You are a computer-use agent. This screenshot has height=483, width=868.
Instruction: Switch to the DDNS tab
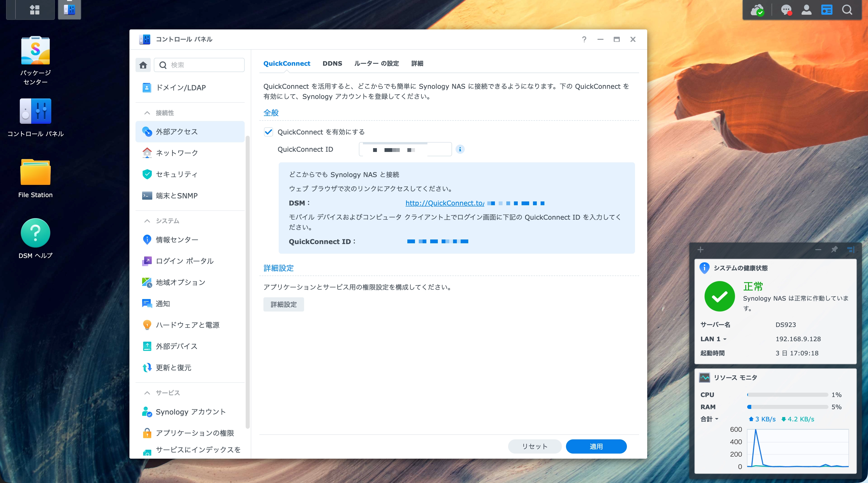coord(332,63)
